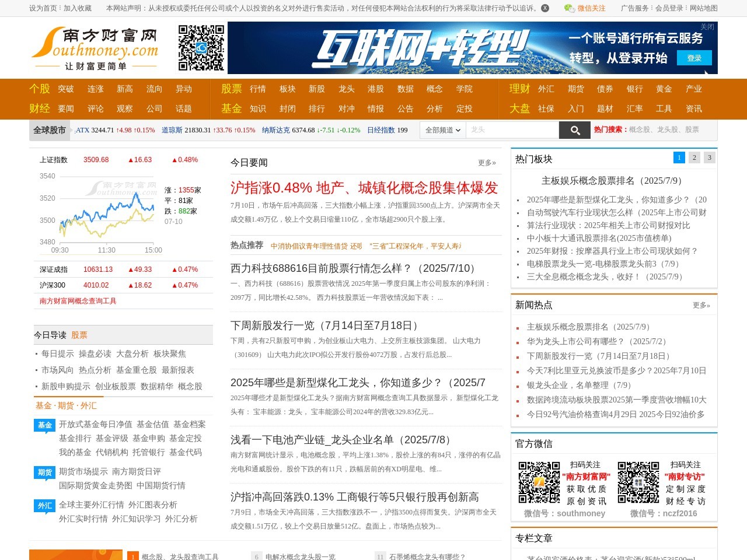Select the blue 外汇 badge icon in sidebar
Screen dimensions: 747x560
tap(44, 506)
